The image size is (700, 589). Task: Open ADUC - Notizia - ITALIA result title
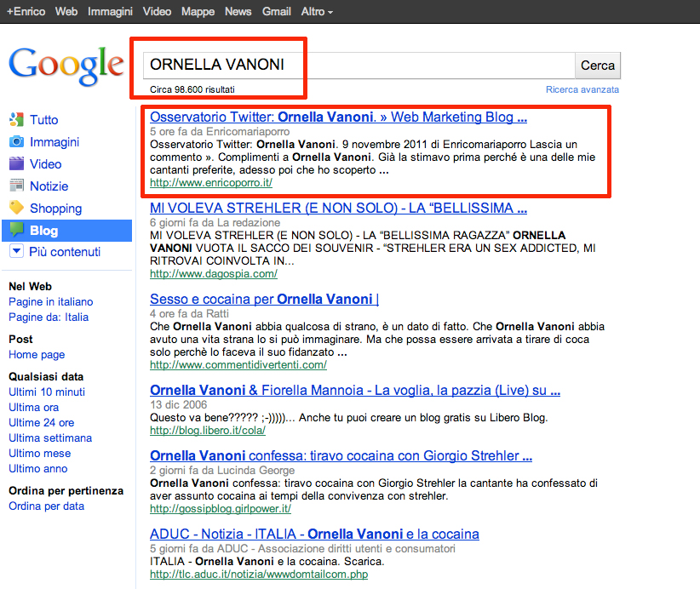(314, 534)
